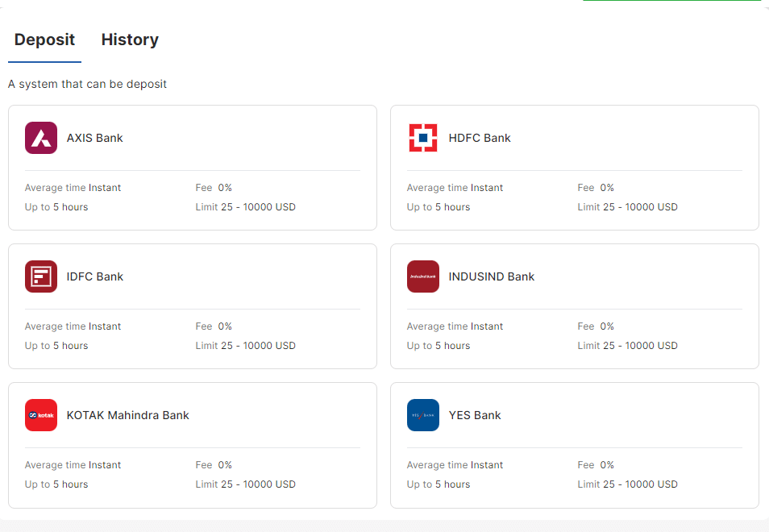The image size is (769, 532).
Task: Click INDUSIND Bank 'Up to 5 hours'
Action: 439,346
